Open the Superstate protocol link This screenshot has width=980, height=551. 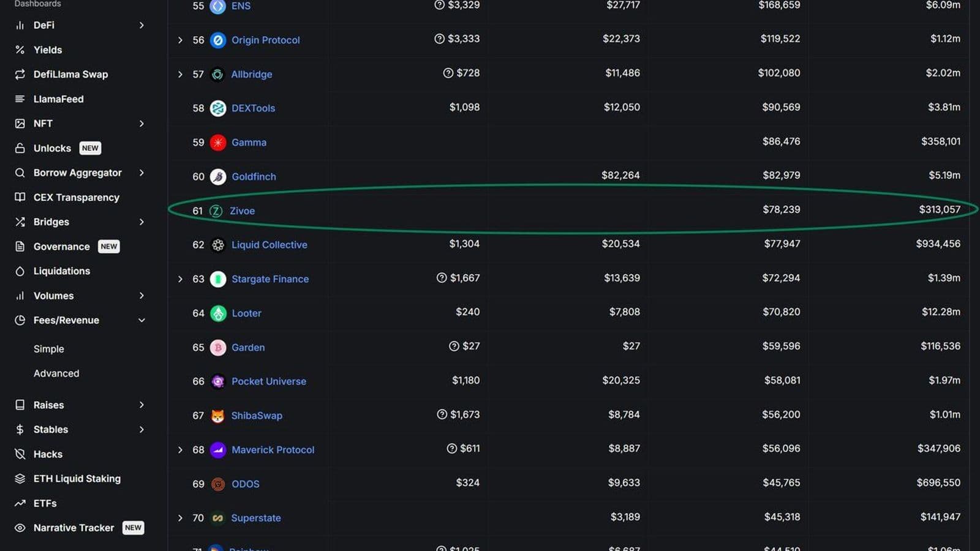(256, 518)
